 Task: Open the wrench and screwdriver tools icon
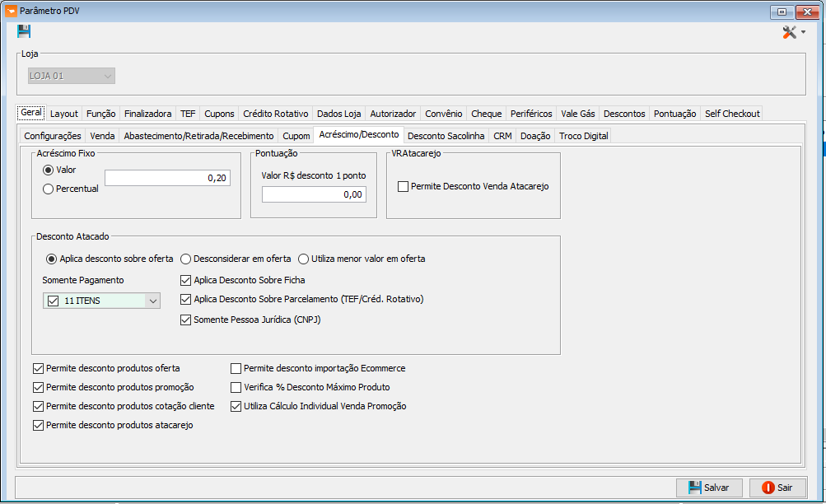pyautogui.click(x=789, y=32)
